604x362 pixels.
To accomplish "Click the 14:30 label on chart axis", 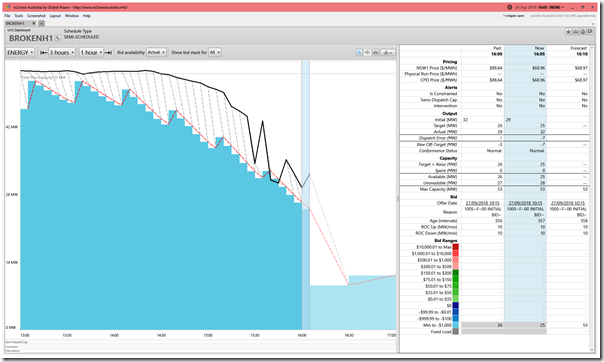I will pos(161,335).
